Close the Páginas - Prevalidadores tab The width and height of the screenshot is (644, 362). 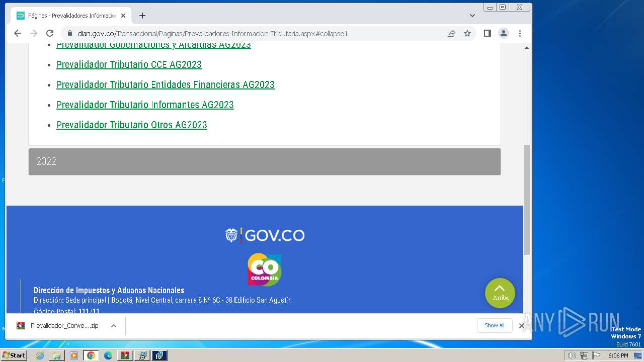click(x=123, y=16)
